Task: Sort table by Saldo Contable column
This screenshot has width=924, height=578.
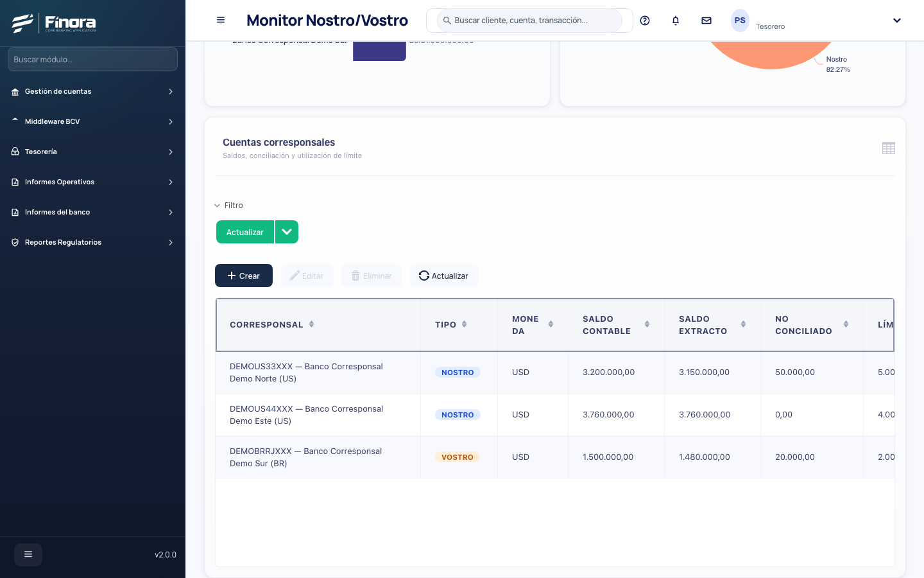Action: 647,324
